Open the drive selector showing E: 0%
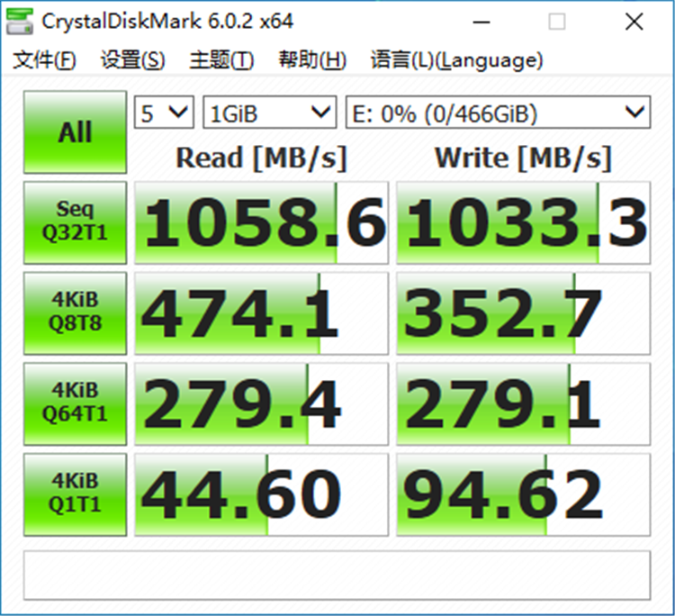This screenshot has width=675, height=616. [x=498, y=113]
